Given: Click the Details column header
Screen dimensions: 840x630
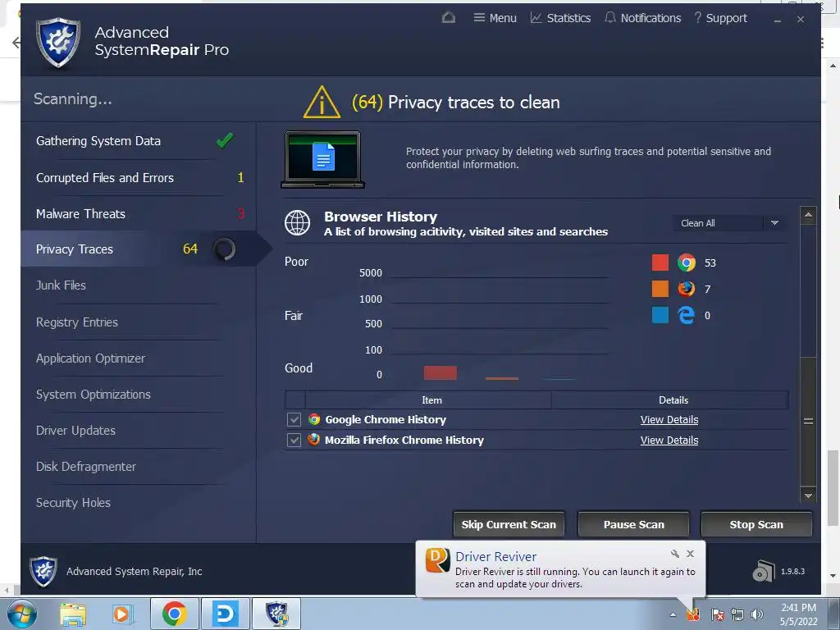Looking at the screenshot, I should (x=670, y=400).
